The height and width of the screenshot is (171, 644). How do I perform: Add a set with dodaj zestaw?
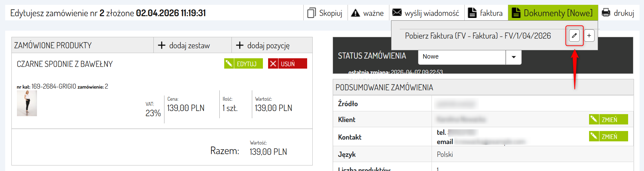pyautogui.click(x=184, y=46)
